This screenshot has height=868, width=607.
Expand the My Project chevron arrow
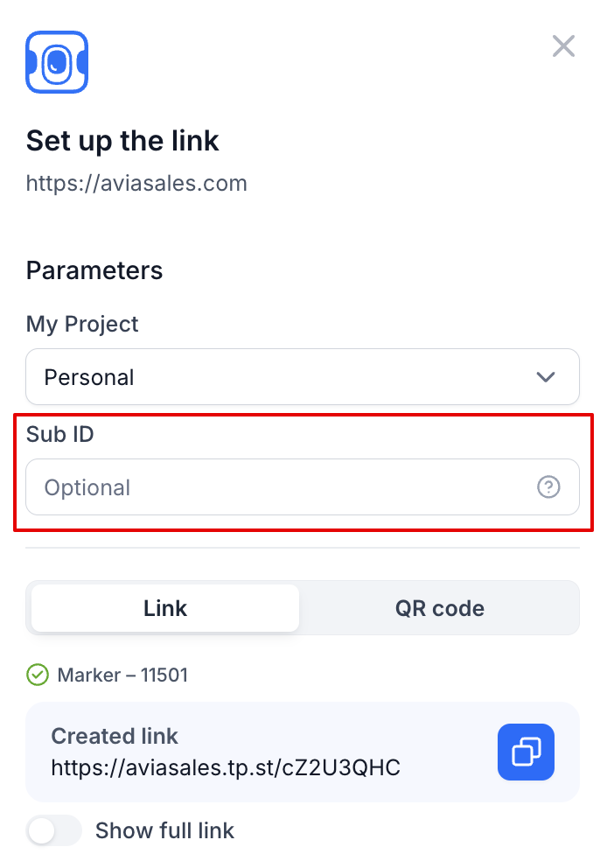[546, 377]
